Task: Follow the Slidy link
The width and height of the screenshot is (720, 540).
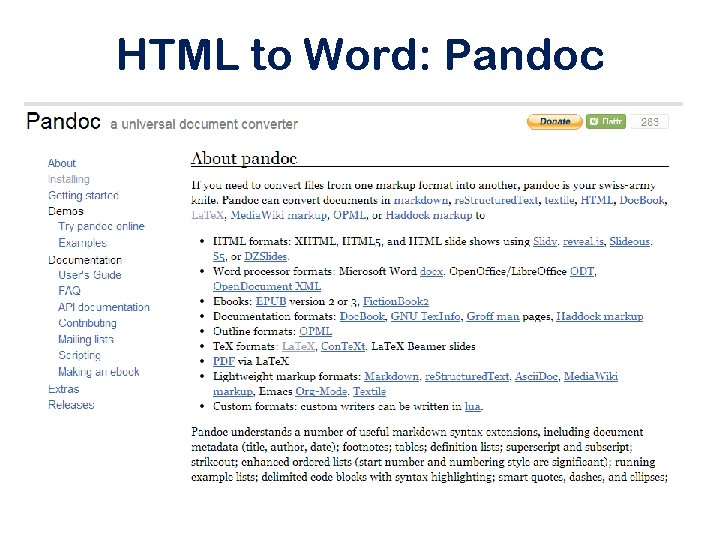Action: click(x=545, y=242)
